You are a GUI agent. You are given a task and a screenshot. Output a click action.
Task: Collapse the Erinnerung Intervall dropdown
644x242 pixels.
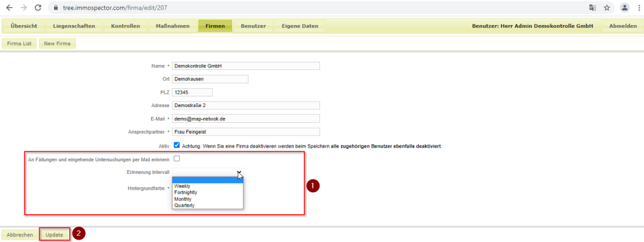208,172
